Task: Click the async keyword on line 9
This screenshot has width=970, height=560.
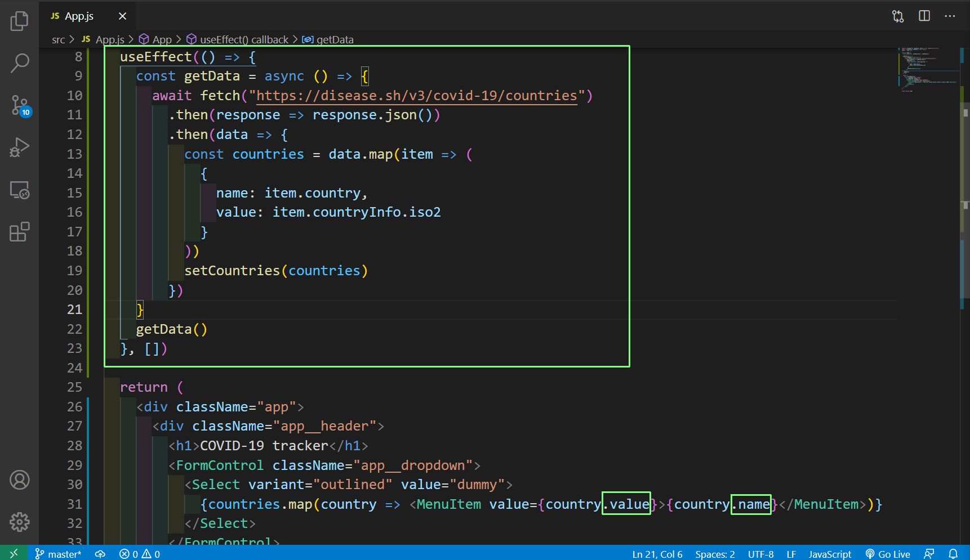Action: 284,76
